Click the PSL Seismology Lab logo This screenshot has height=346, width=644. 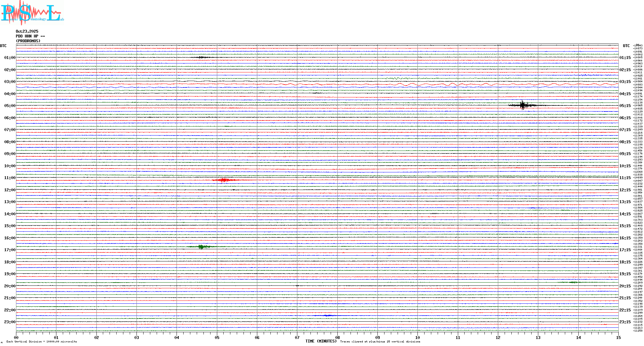pos(32,13)
